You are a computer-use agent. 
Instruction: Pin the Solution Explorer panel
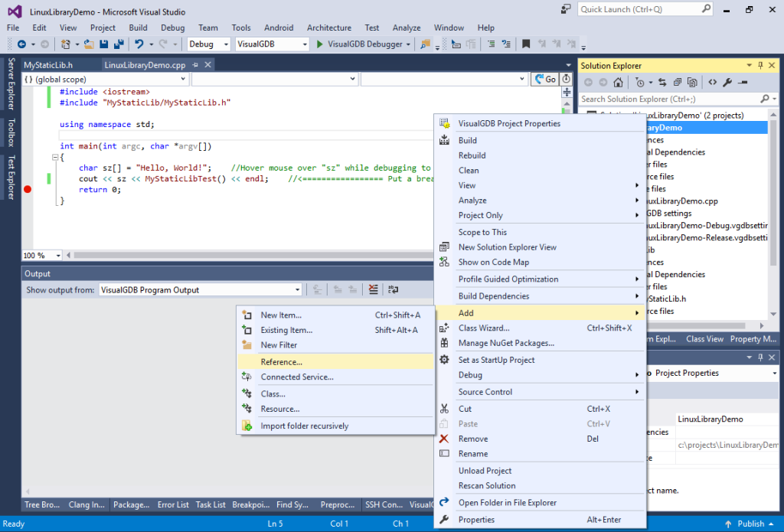tap(760, 65)
